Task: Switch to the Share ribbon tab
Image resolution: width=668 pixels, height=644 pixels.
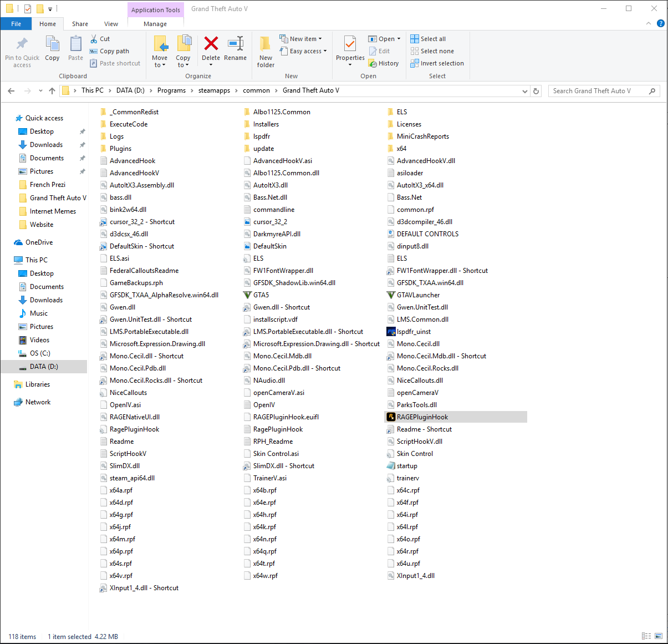Action: 80,24
